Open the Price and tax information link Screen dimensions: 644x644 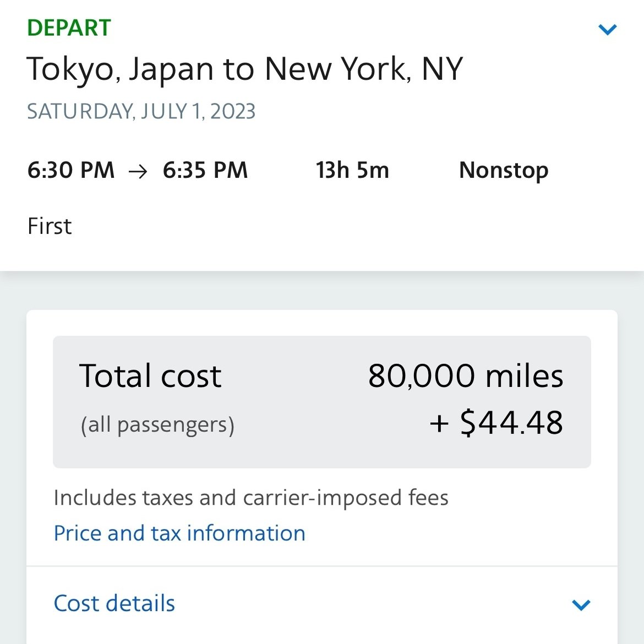[179, 533]
